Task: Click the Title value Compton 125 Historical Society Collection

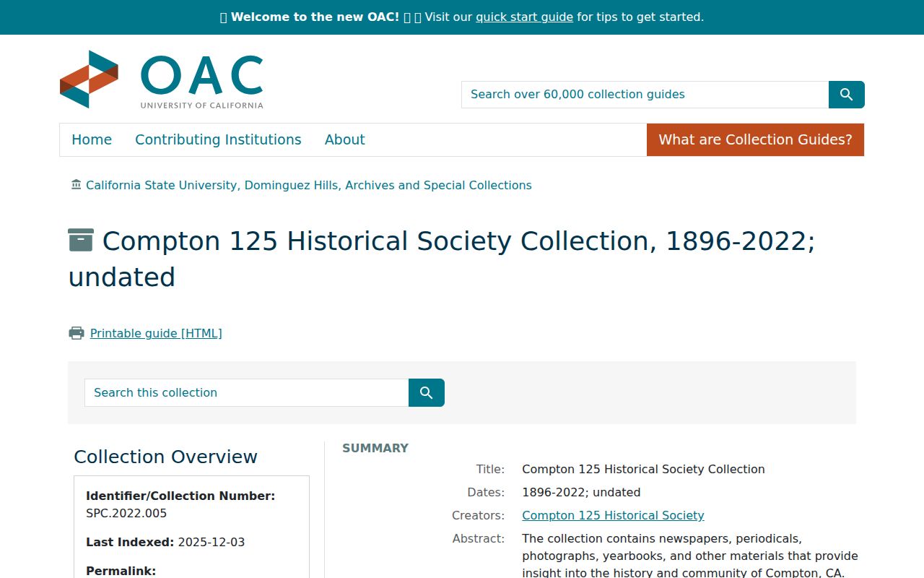Action: pyautogui.click(x=643, y=469)
